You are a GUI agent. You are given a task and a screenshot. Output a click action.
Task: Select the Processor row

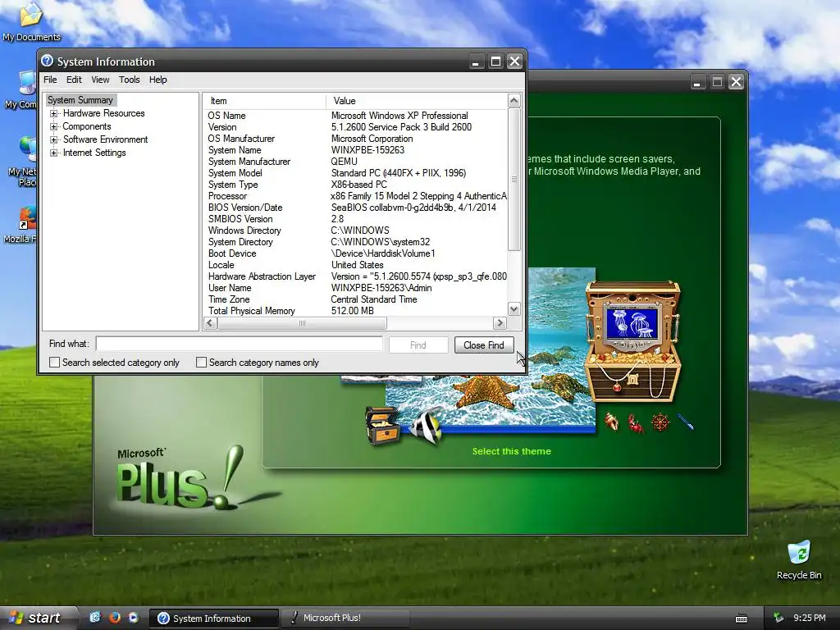(355, 196)
